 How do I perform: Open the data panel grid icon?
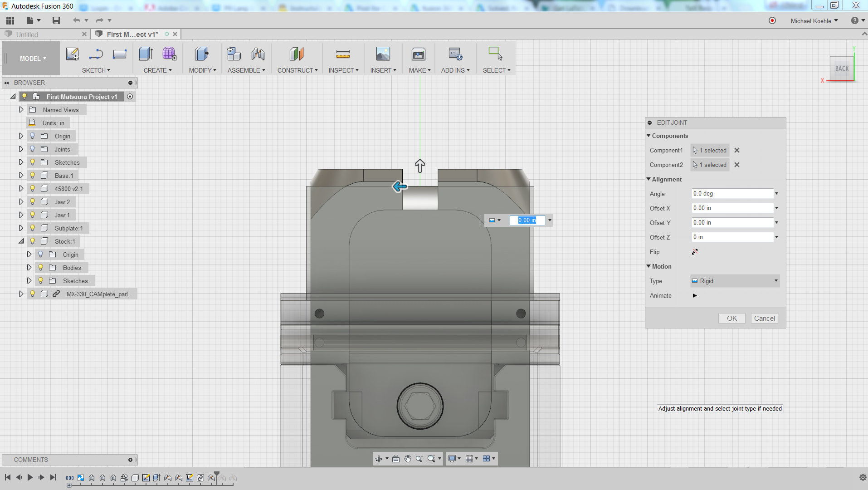(x=10, y=20)
